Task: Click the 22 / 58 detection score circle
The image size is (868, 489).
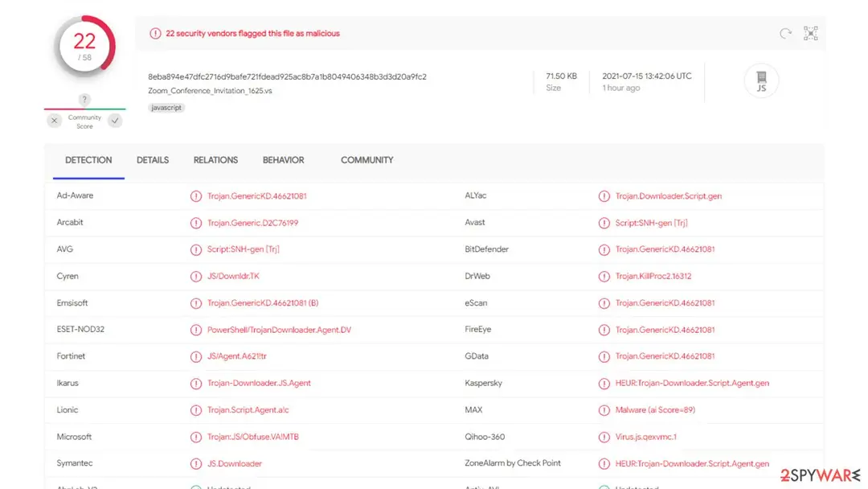Action: coord(84,47)
